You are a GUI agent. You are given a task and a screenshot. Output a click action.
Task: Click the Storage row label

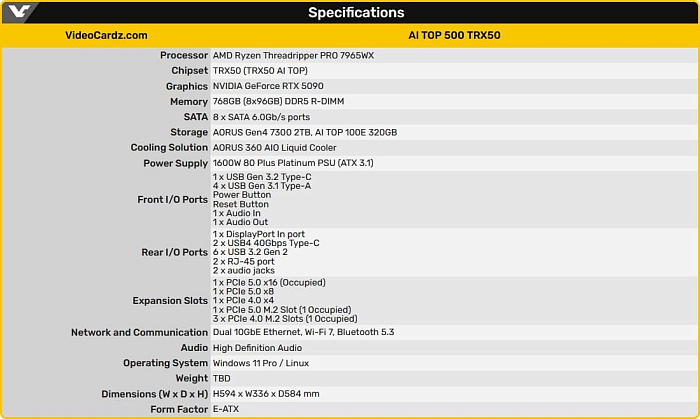pyautogui.click(x=189, y=132)
